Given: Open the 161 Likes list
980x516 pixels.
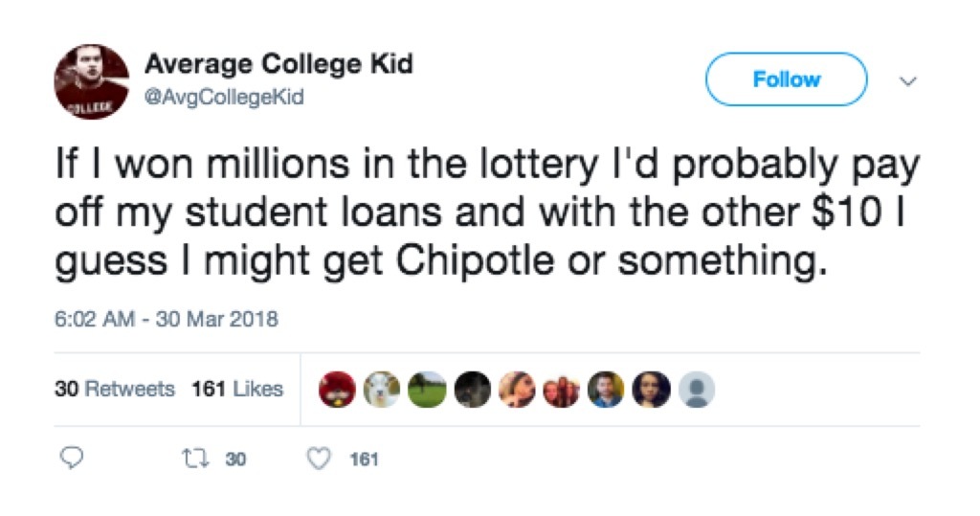Looking at the screenshot, I should (x=237, y=390).
